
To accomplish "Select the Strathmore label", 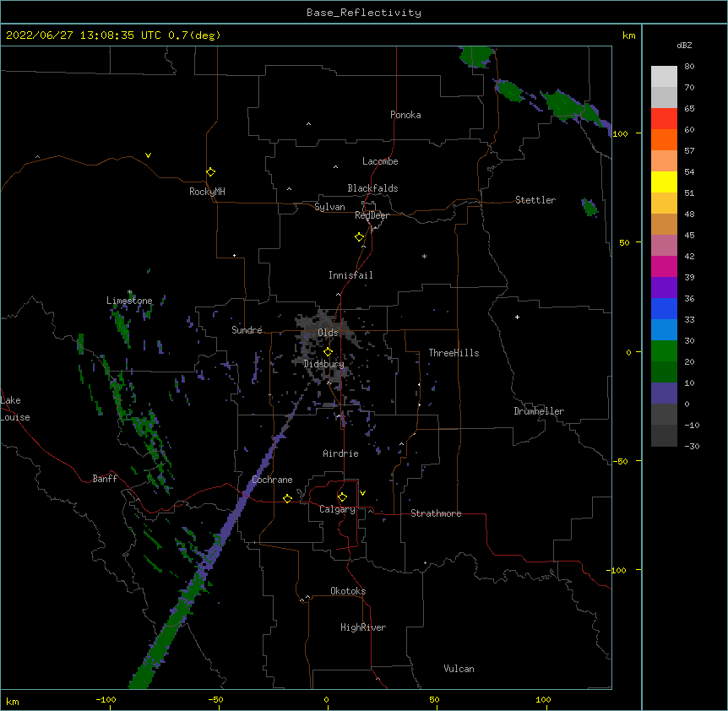I will (436, 513).
